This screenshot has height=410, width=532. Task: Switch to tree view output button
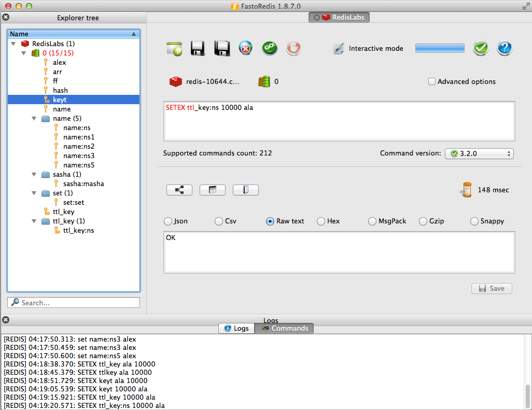click(x=179, y=190)
